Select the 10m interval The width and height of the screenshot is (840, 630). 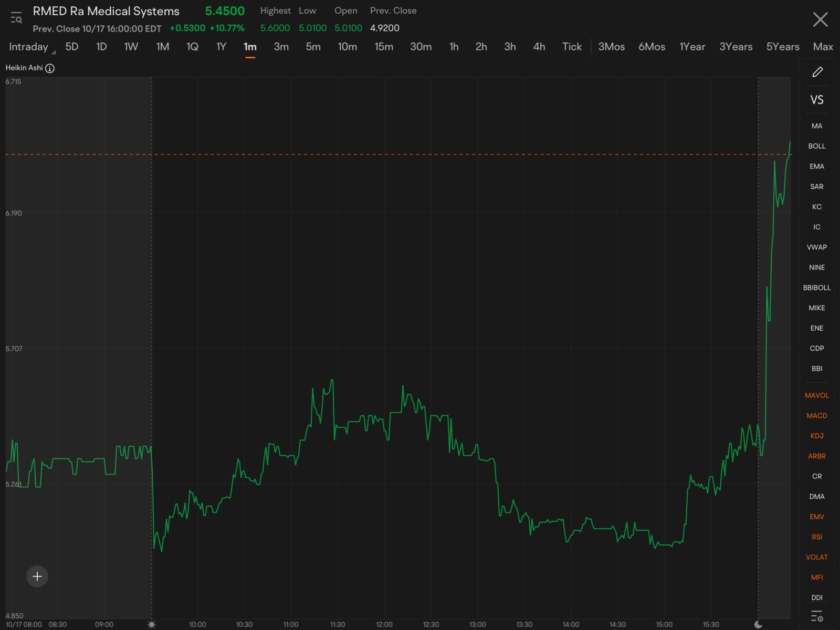click(348, 47)
